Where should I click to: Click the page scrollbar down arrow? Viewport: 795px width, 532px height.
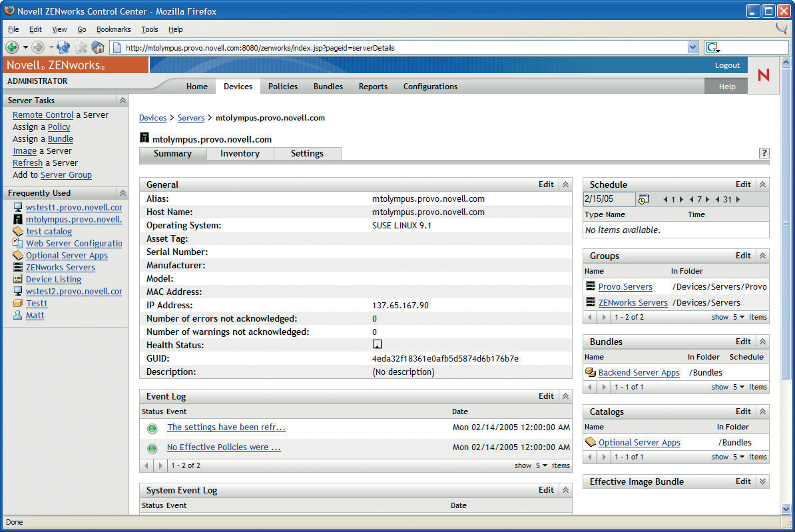786,509
